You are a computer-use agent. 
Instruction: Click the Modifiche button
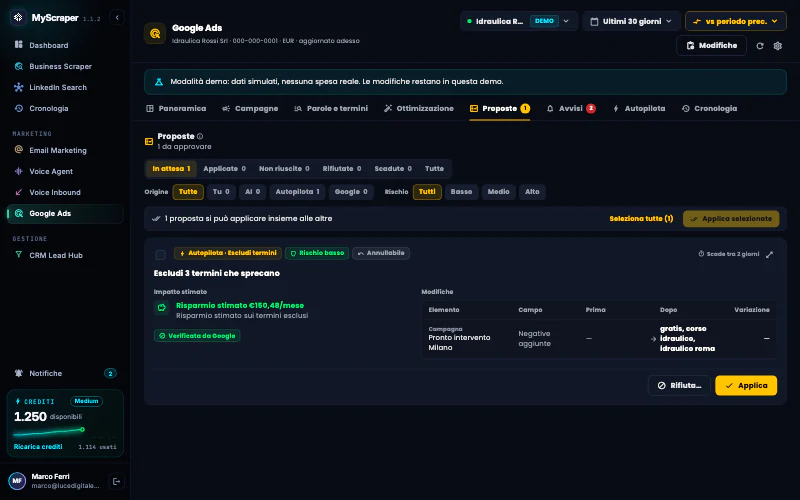711,45
